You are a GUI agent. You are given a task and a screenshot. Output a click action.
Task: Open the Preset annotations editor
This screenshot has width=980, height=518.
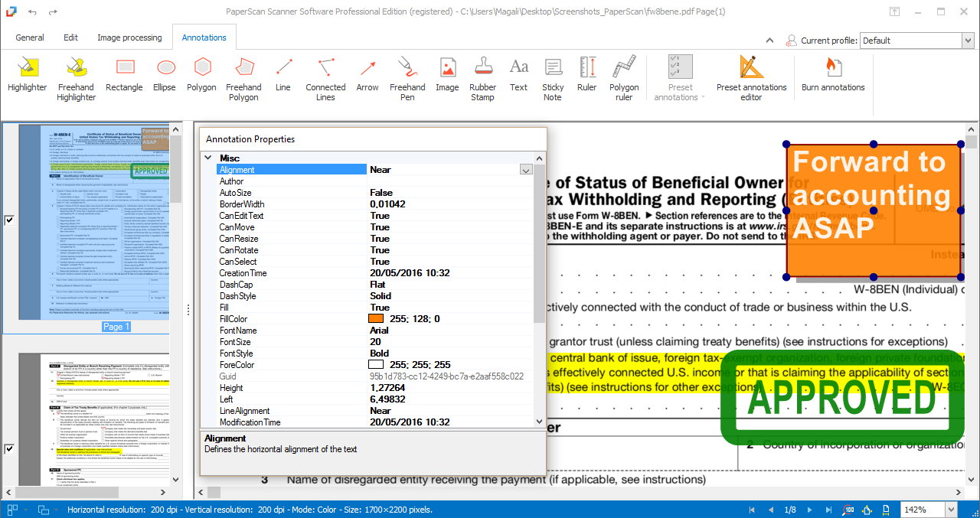point(751,75)
